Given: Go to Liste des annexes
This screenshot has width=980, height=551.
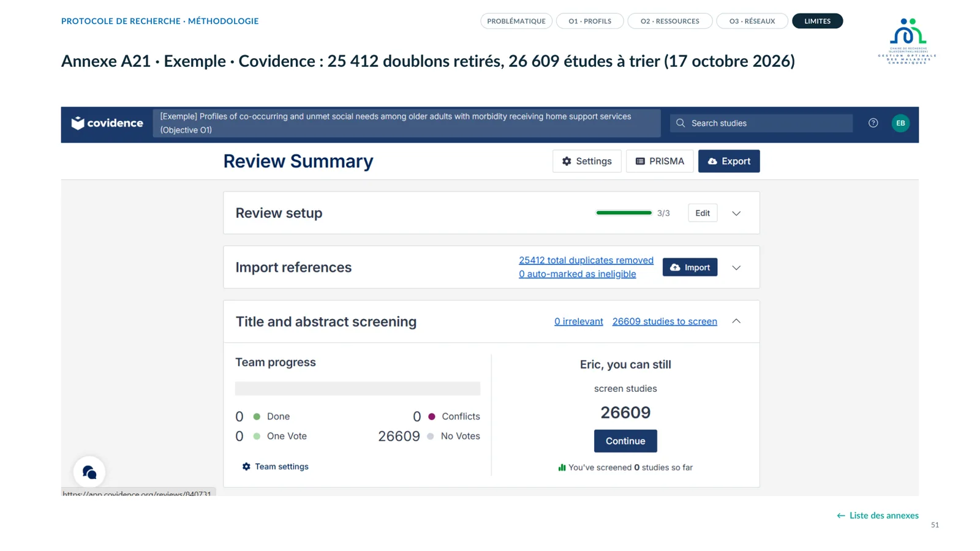Looking at the screenshot, I should (878, 515).
